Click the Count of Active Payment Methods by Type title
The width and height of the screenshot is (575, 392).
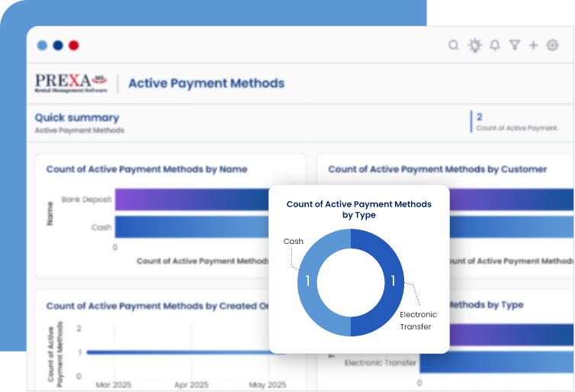358,210
